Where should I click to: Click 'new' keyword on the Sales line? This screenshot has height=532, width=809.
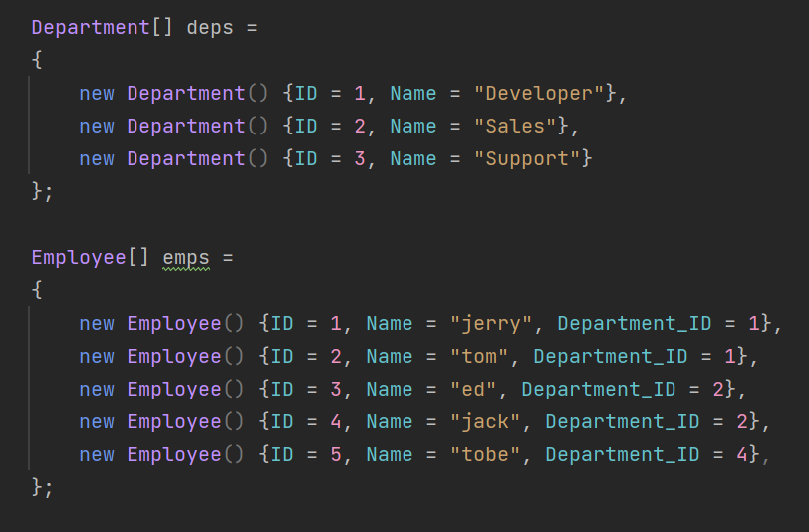[x=97, y=127]
